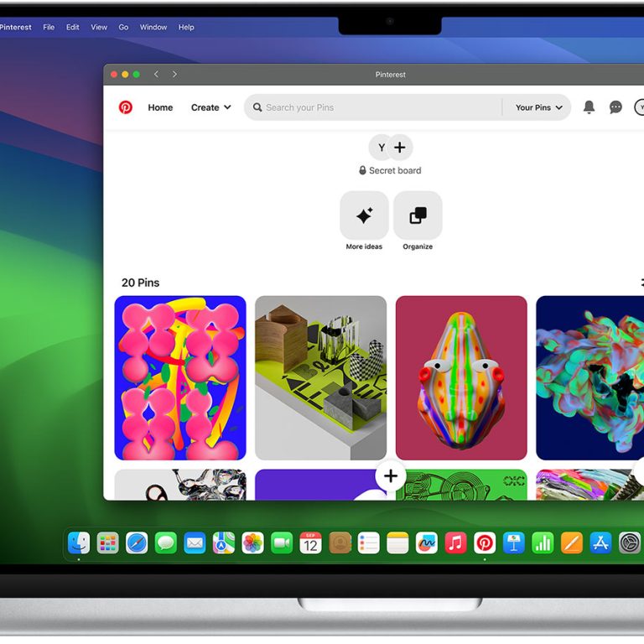Go back with the browser back arrow
This screenshot has width=644, height=644.
click(156, 75)
